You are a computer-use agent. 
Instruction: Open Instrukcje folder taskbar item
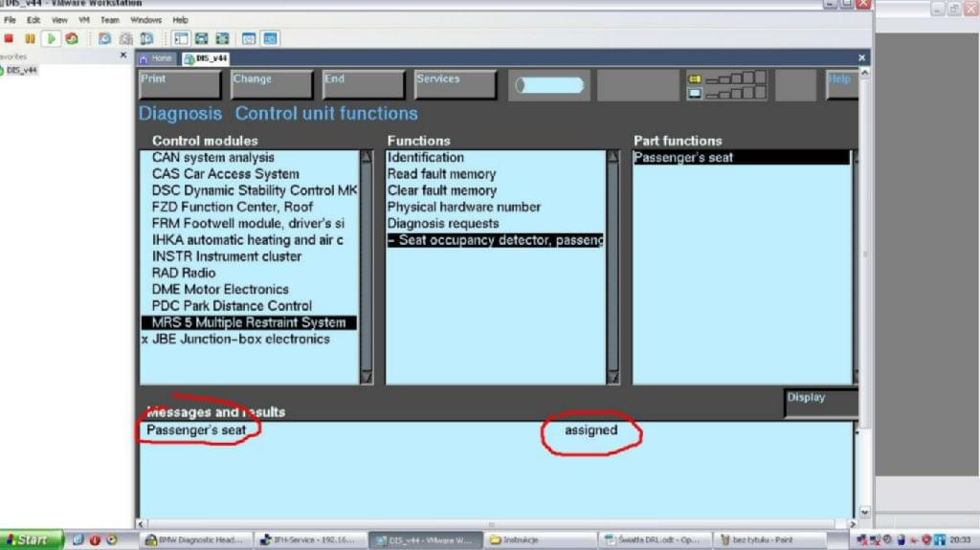click(540, 540)
